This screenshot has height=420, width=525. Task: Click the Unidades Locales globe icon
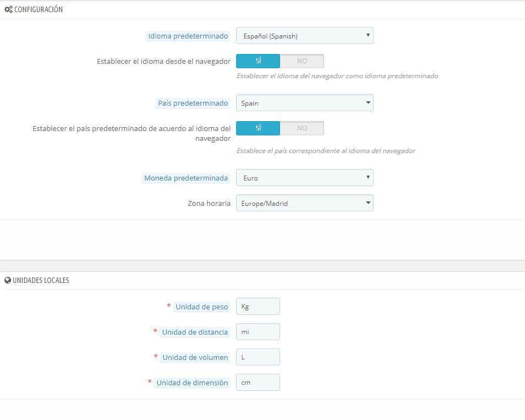[x=8, y=280]
